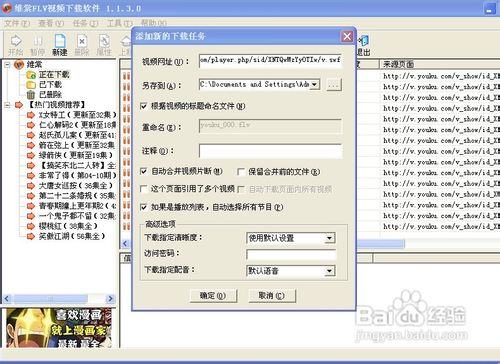
Task: Open the 查看 menu
Action: [x=51, y=23]
